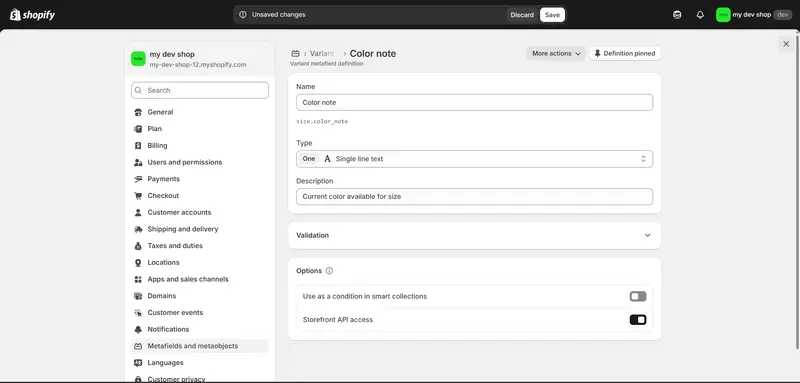Screen dimensions: 800x383
Task: Open the More actions dropdown
Action: pyautogui.click(x=556, y=54)
